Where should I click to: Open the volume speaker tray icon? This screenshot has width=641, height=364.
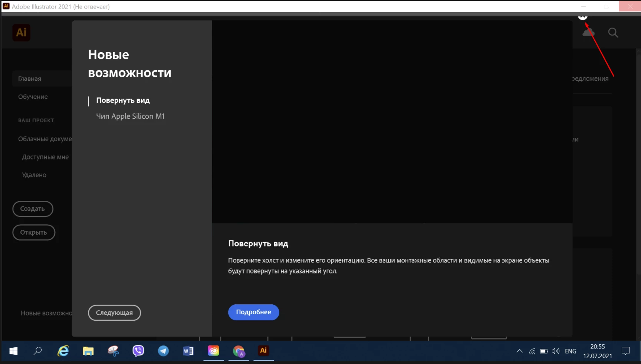coord(555,351)
